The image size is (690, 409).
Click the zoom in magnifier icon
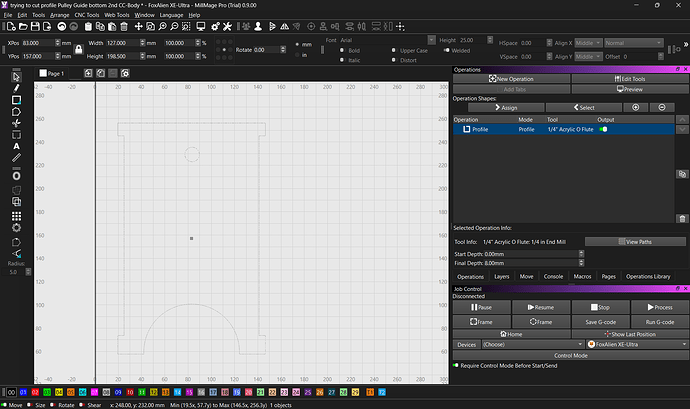point(162,26)
